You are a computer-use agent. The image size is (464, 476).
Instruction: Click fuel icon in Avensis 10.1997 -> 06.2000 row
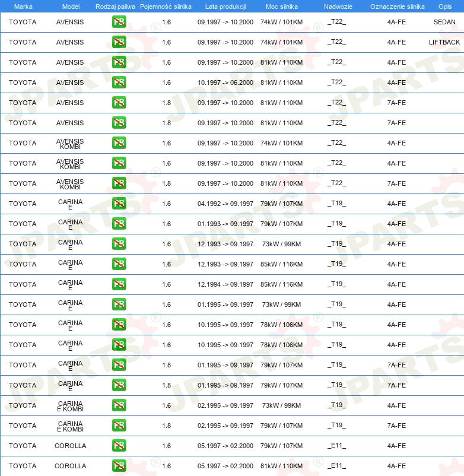pos(119,82)
